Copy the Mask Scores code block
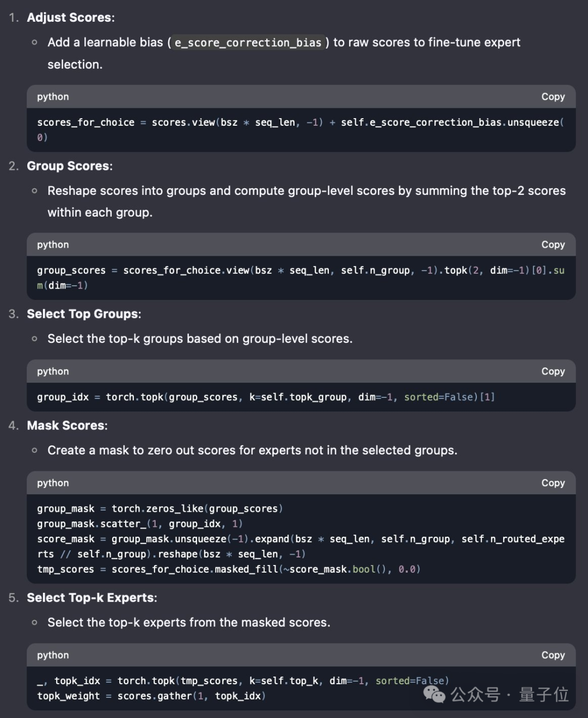The height and width of the screenshot is (718, 588). (x=553, y=483)
